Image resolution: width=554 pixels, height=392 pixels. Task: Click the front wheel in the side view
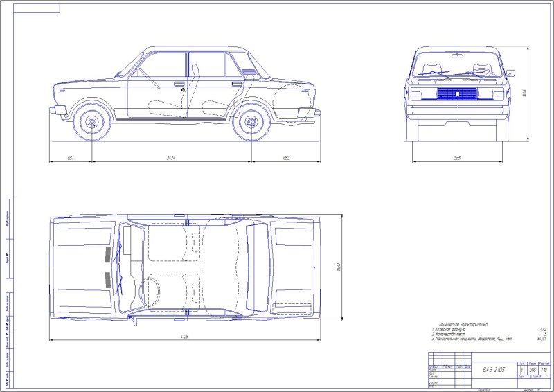(x=91, y=123)
